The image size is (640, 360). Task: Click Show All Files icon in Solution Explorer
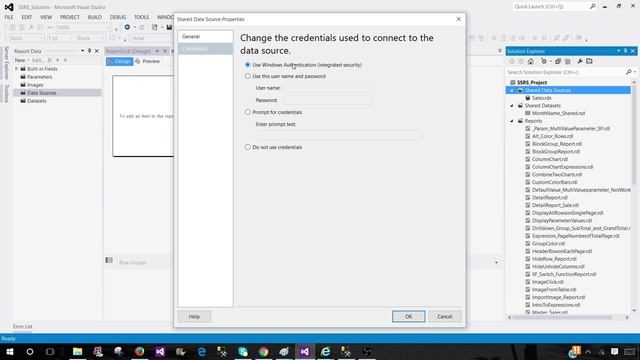pos(567,61)
